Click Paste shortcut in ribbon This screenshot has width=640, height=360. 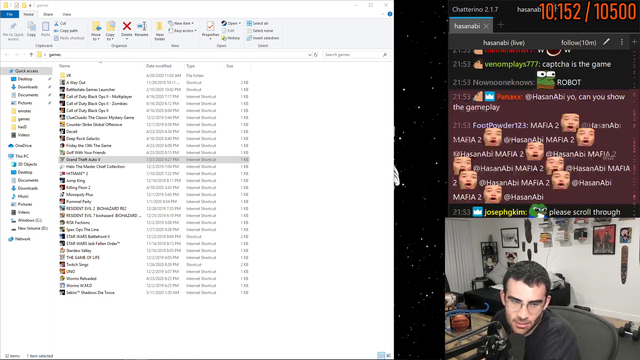pyautogui.click(x=69, y=38)
